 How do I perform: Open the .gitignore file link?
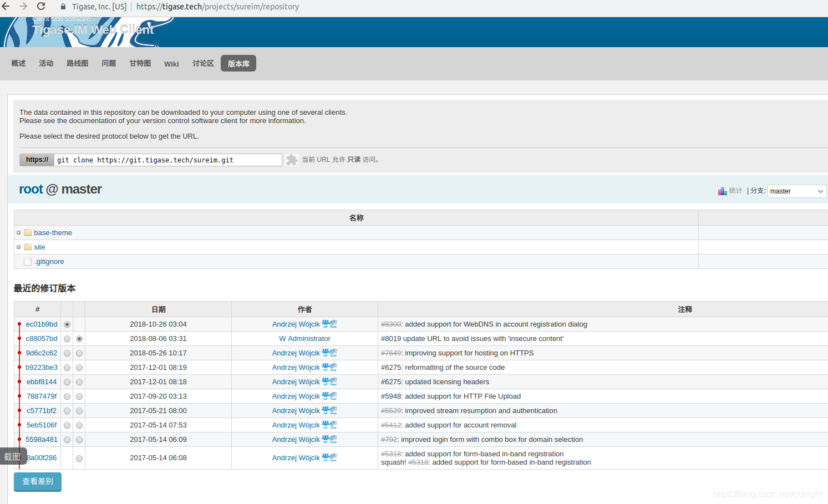click(49, 261)
